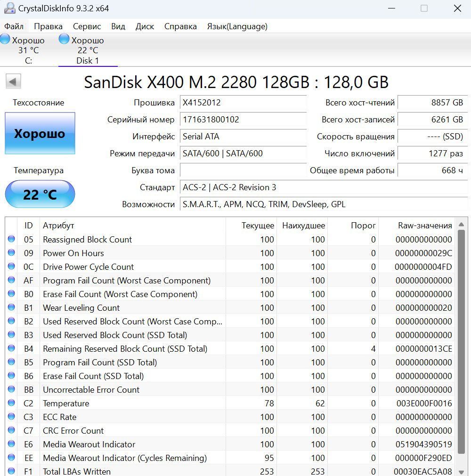Viewport: 471px width, 476px height.
Task: Click the serial number field 171631800102
Action: [x=243, y=120]
